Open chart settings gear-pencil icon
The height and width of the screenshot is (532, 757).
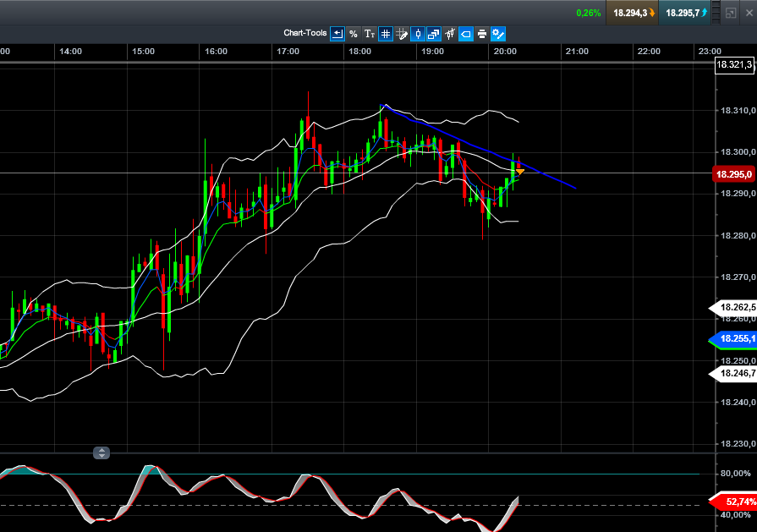(498, 34)
